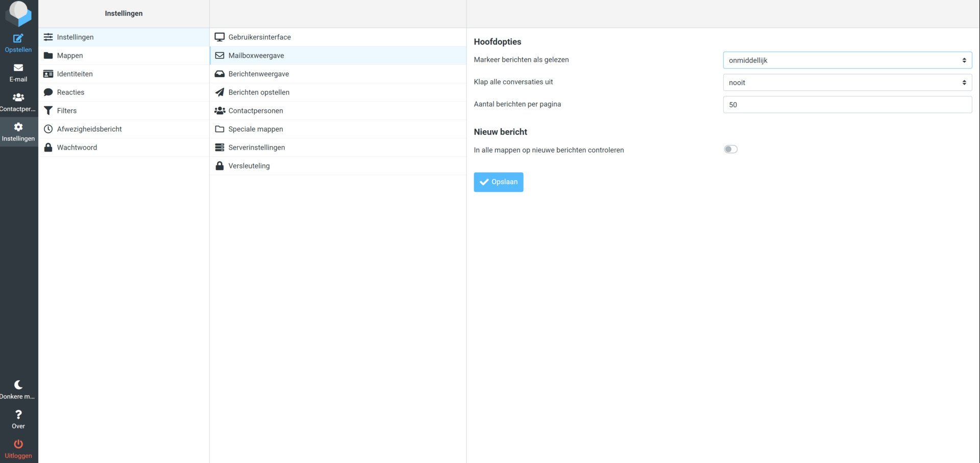Open the Klap alle conversaties uit dropdown
This screenshot has width=980, height=463.
(x=847, y=83)
